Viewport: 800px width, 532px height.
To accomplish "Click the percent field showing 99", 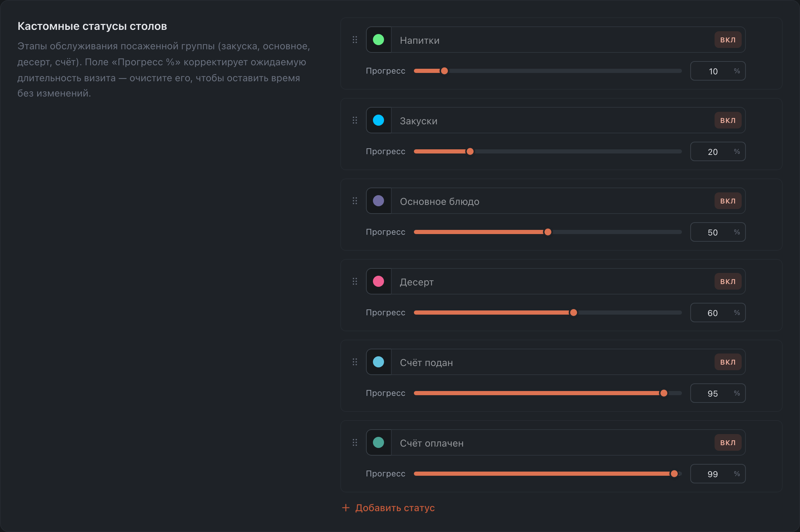I will tap(718, 474).
